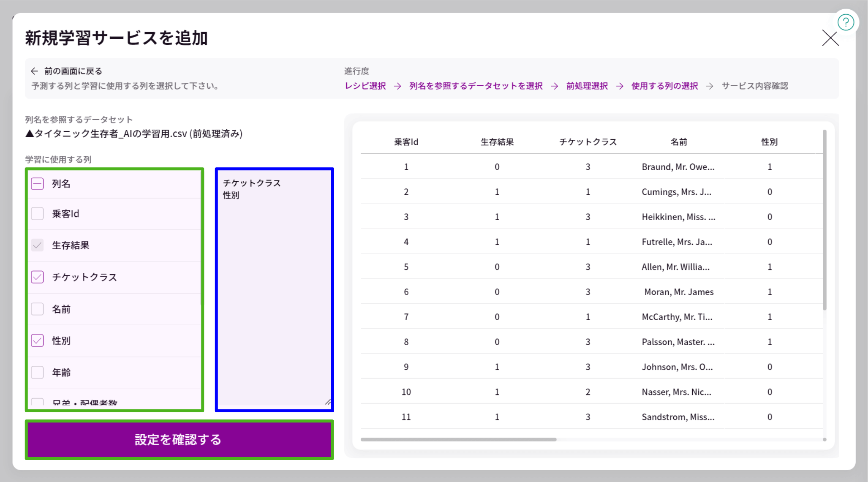Check the 年齢 column checkbox
Viewport: 868px width, 482px height.
tap(37, 372)
